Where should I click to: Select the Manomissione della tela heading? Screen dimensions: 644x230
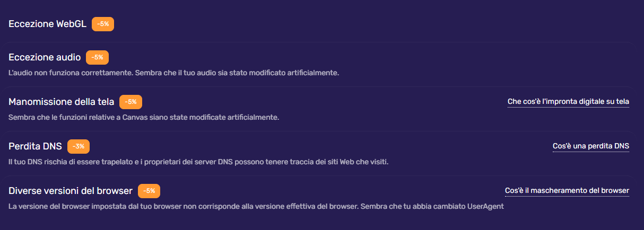[x=62, y=102]
